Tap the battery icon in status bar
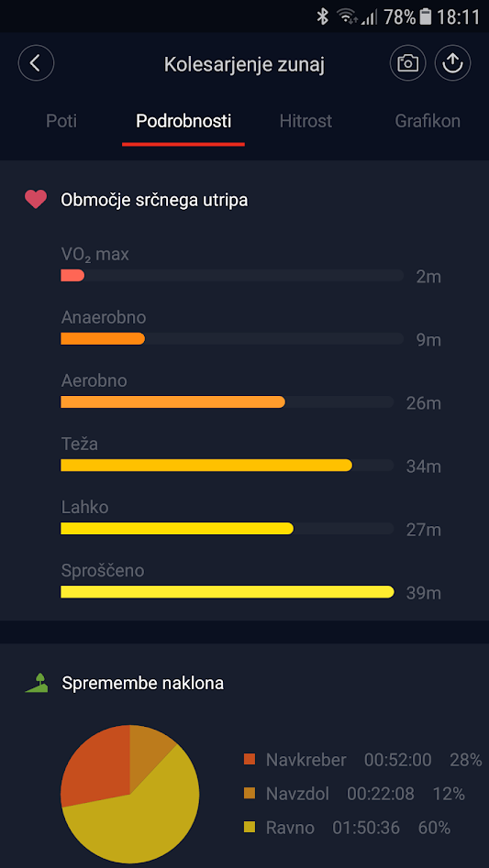The width and height of the screenshot is (489, 868). coord(426,16)
